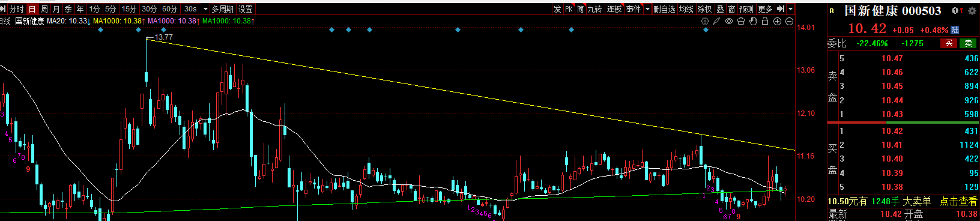Screen dimensions: 980x221
Task: Switch to the 周 weekly period tab
Action: pos(44,9)
